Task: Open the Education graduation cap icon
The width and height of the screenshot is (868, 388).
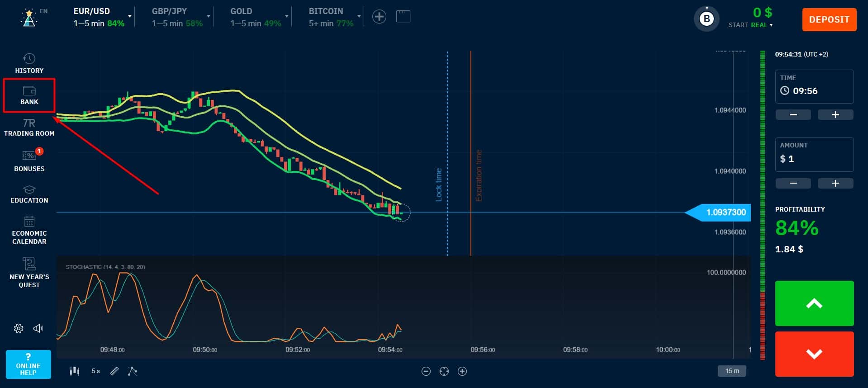Action: click(29, 189)
